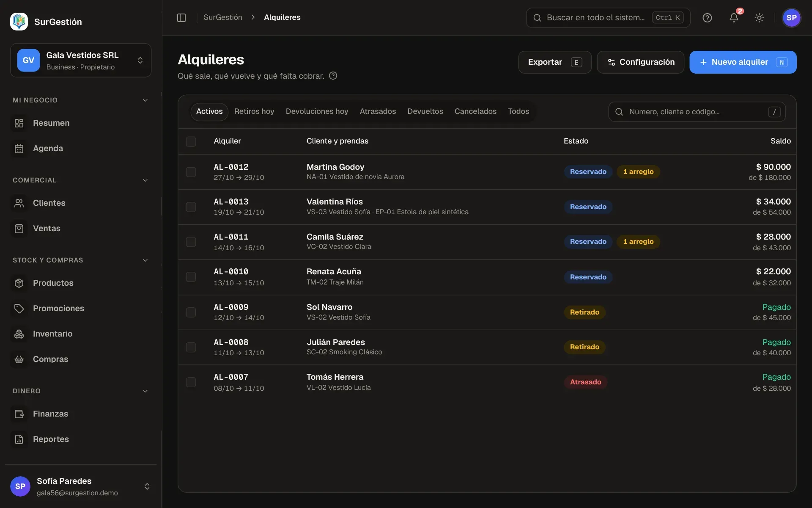The width and height of the screenshot is (812, 508).
Task: Go to Clientes section
Action: coord(81,203)
